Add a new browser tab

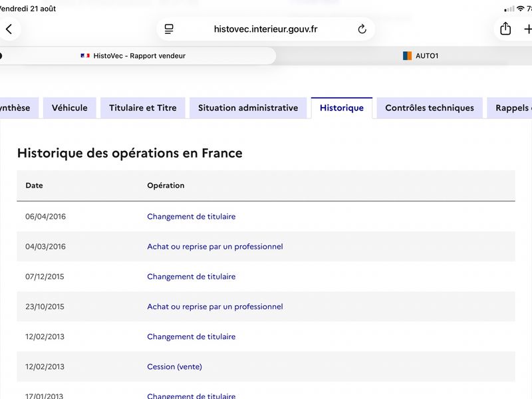(527, 29)
